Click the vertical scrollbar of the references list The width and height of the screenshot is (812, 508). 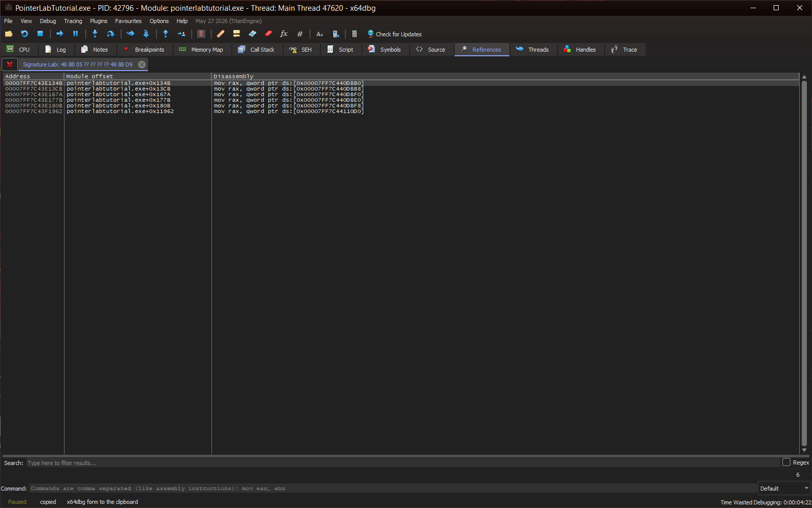[x=804, y=263]
